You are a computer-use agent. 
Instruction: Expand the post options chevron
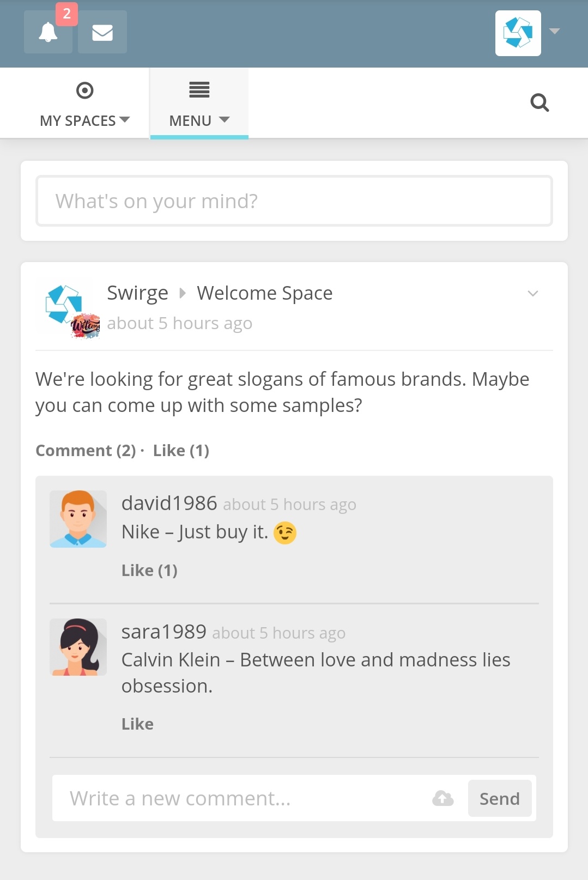point(533,294)
